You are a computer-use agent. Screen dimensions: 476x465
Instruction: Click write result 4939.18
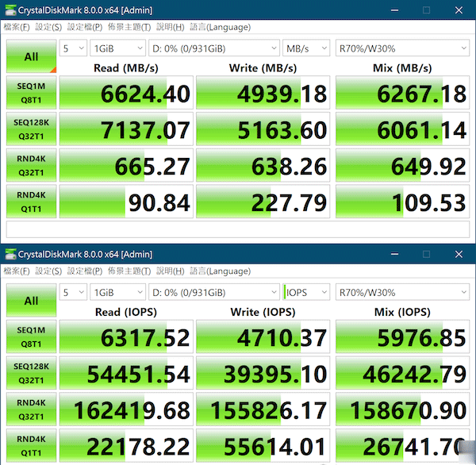263,93
